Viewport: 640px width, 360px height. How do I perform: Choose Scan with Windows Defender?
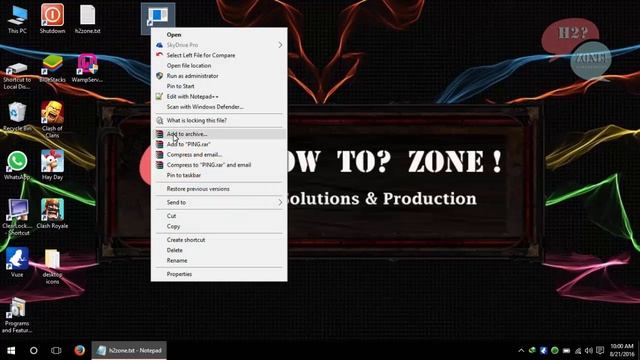click(219, 107)
